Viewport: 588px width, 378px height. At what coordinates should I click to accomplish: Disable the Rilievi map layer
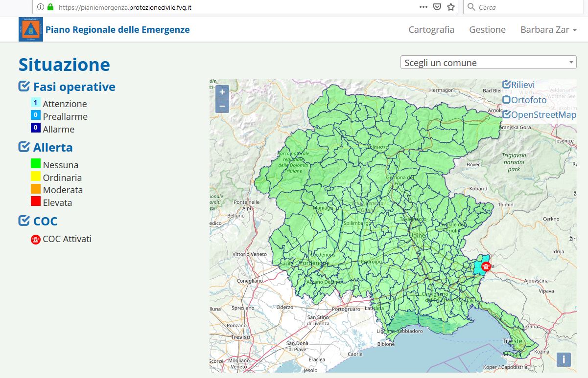point(507,85)
